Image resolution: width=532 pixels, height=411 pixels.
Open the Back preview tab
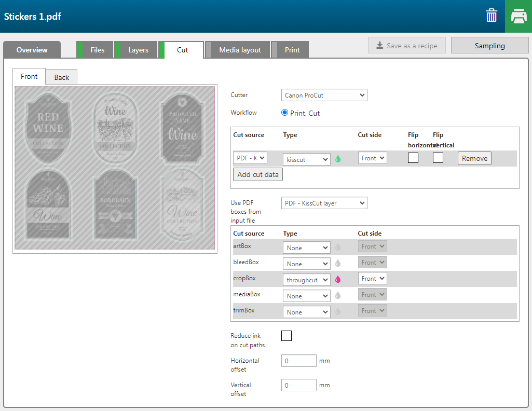tap(61, 77)
